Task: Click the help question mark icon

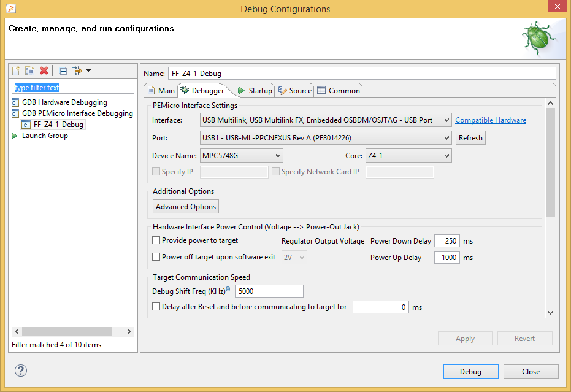Action: (20, 371)
